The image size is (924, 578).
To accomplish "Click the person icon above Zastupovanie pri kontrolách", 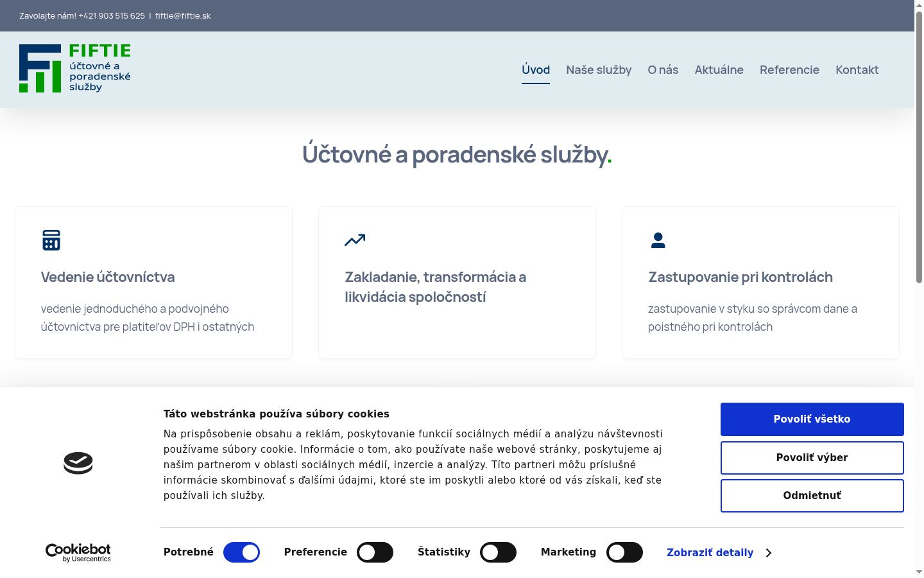I will coord(658,240).
